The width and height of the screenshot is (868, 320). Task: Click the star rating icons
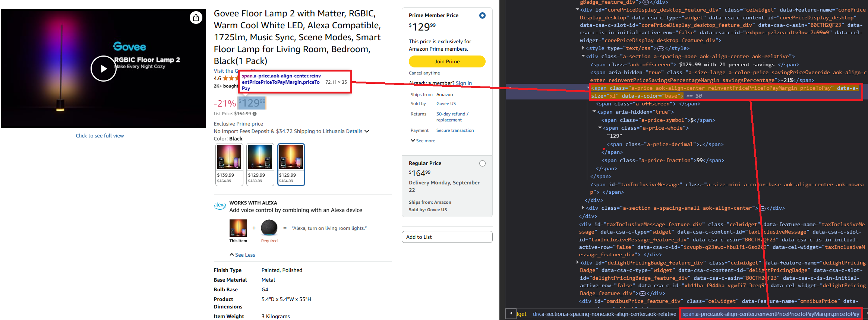click(229, 78)
